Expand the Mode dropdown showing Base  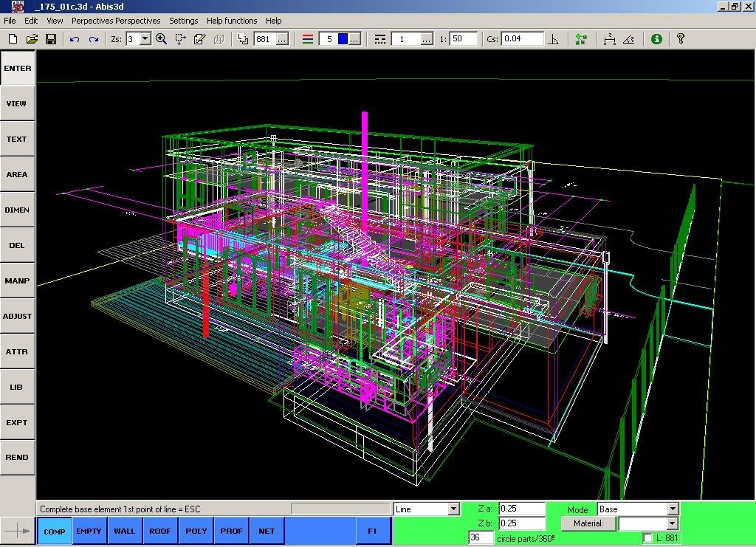(x=672, y=509)
